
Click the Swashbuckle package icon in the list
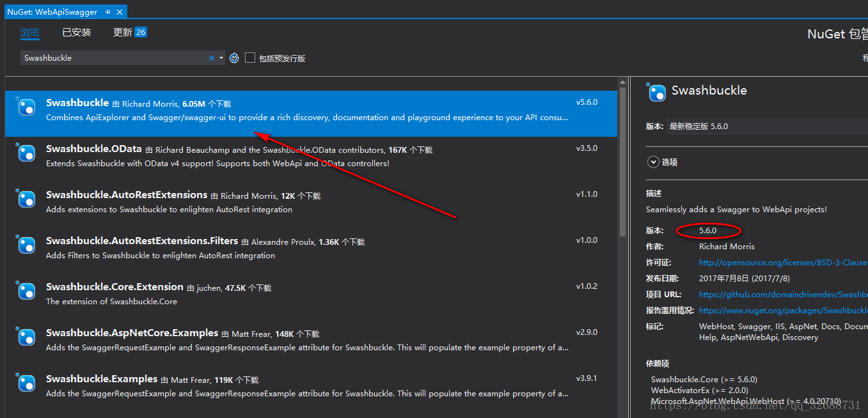pos(26,107)
